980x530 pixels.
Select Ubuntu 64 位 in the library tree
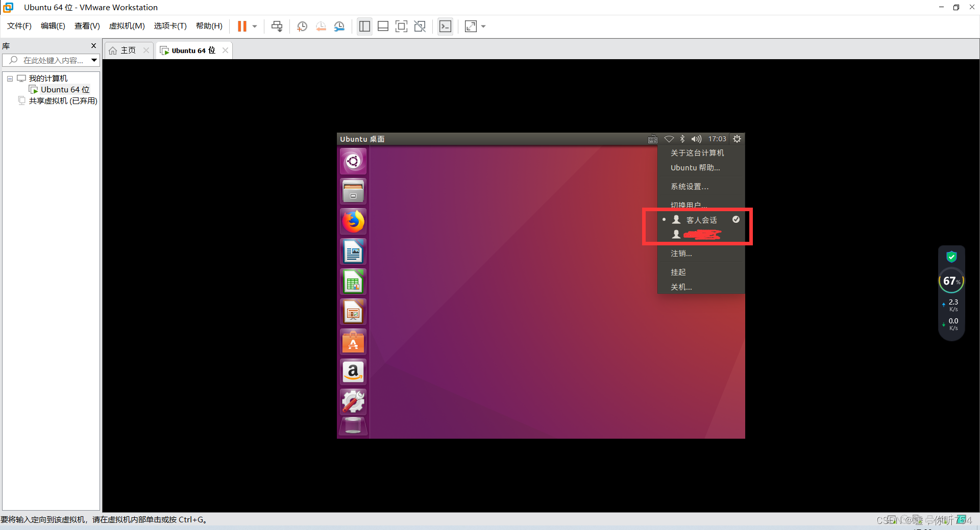[x=65, y=90]
